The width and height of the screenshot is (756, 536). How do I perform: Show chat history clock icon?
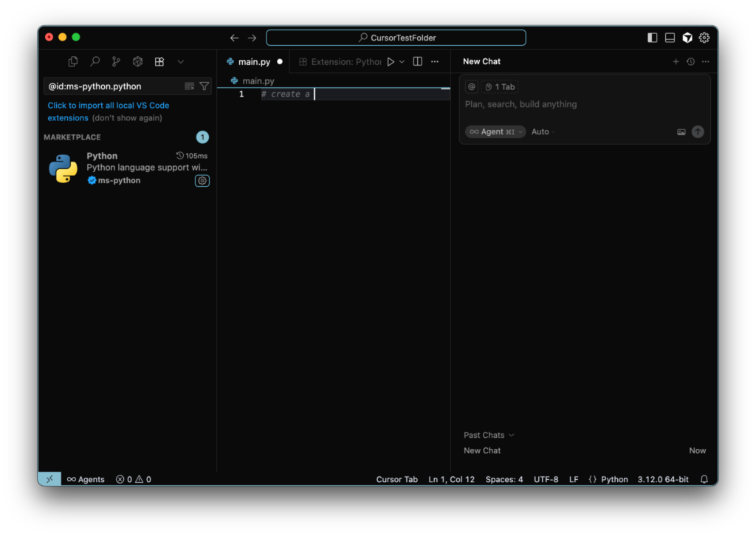[x=690, y=62]
